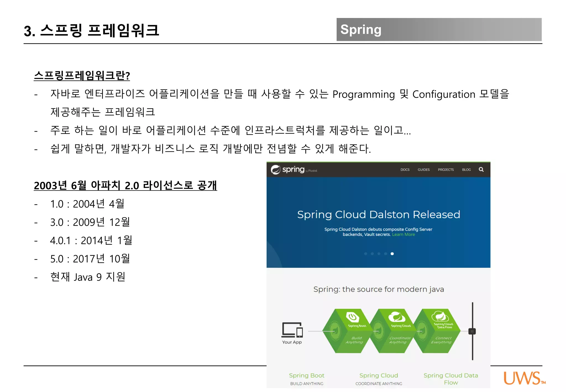Click the 'COORDINATE ANYTHING' caption
The width and height of the screenshot is (566, 392).
click(x=379, y=384)
